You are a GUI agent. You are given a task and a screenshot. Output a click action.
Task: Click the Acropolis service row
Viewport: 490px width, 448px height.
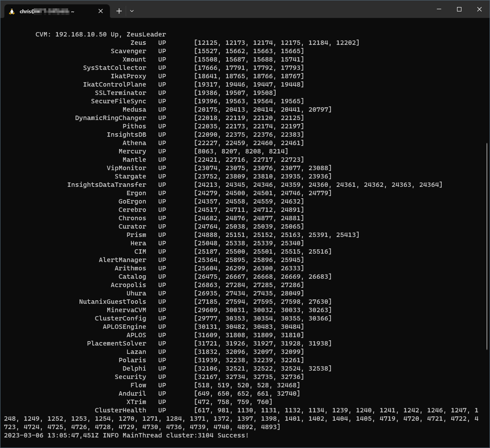[x=207, y=285]
